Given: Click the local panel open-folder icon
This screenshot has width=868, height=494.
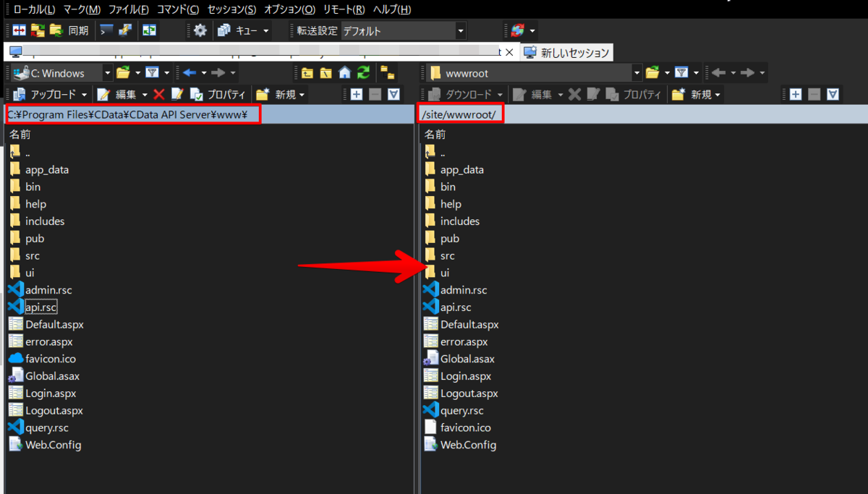Looking at the screenshot, I should coord(123,72).
